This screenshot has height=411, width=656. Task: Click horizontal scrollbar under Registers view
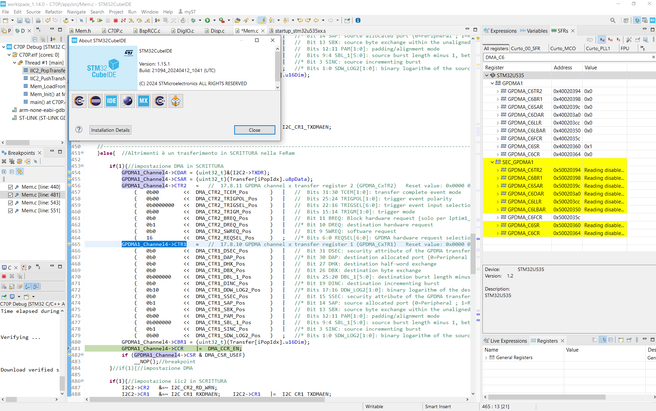point(546,397)
